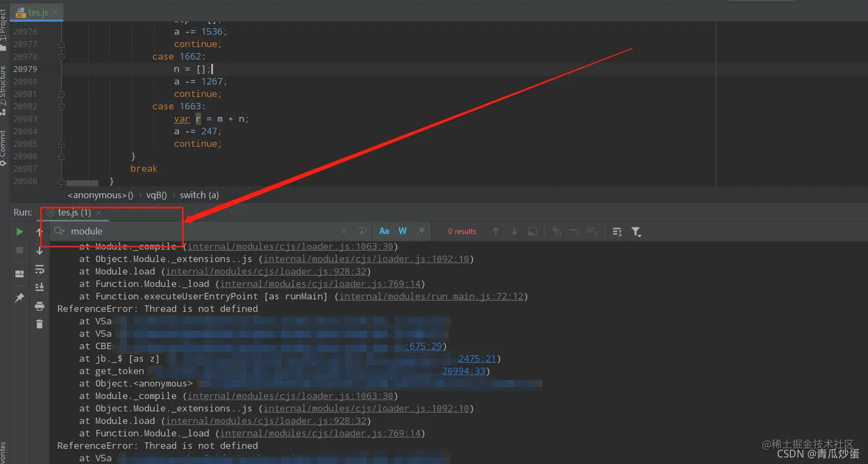Toggle Words-only search option

pos(402,231)
